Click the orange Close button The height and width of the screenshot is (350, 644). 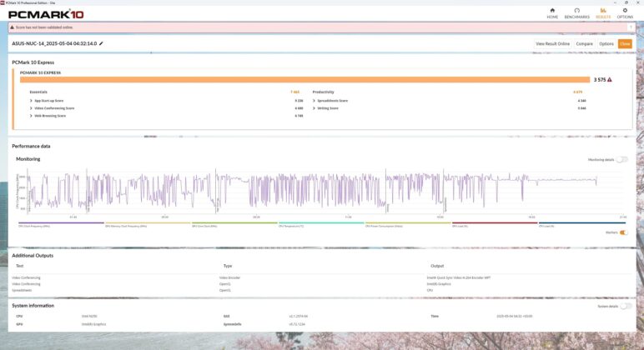point(625,44)
